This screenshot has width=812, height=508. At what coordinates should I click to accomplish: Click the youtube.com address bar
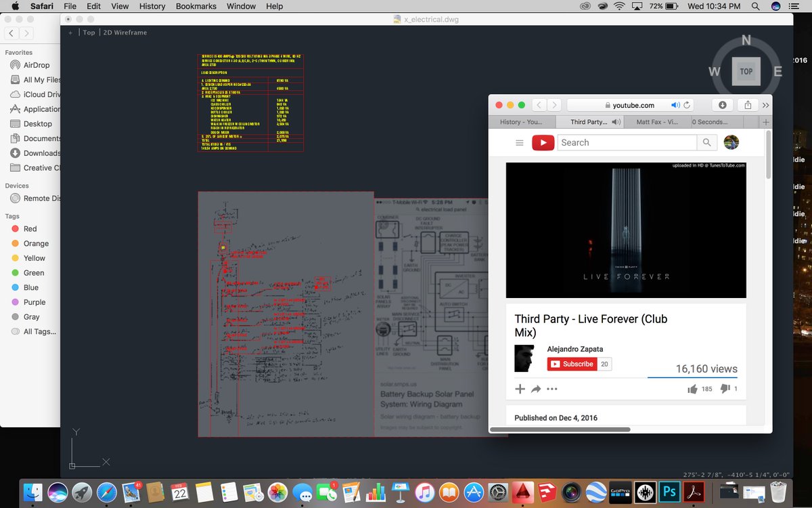pyautogui.click(x=631, y=105)
